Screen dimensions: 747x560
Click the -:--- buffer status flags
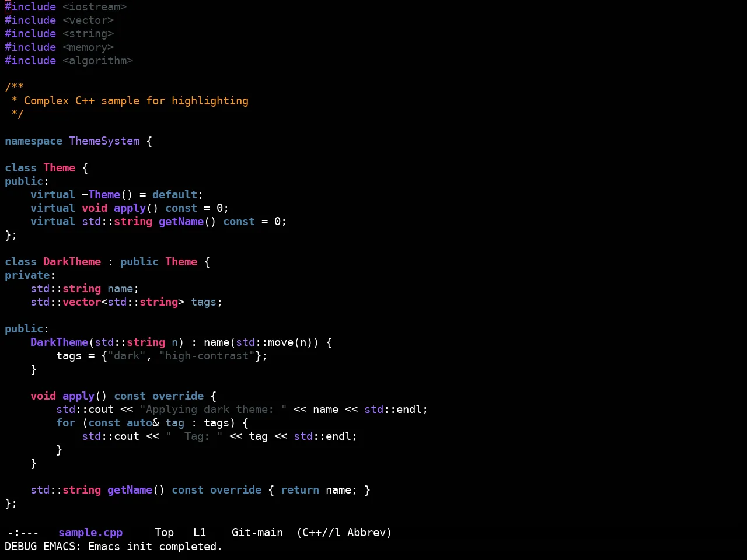point(23,533)
